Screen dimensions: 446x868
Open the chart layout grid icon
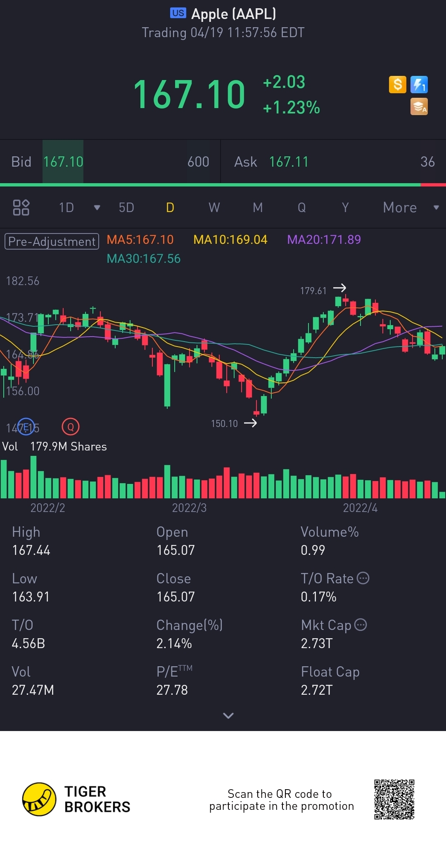21,208
